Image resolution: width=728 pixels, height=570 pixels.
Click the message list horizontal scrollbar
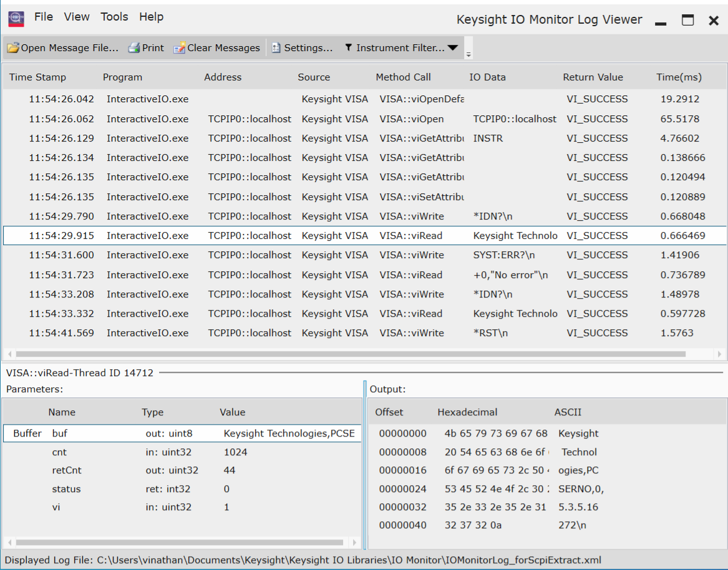point(349,354)
